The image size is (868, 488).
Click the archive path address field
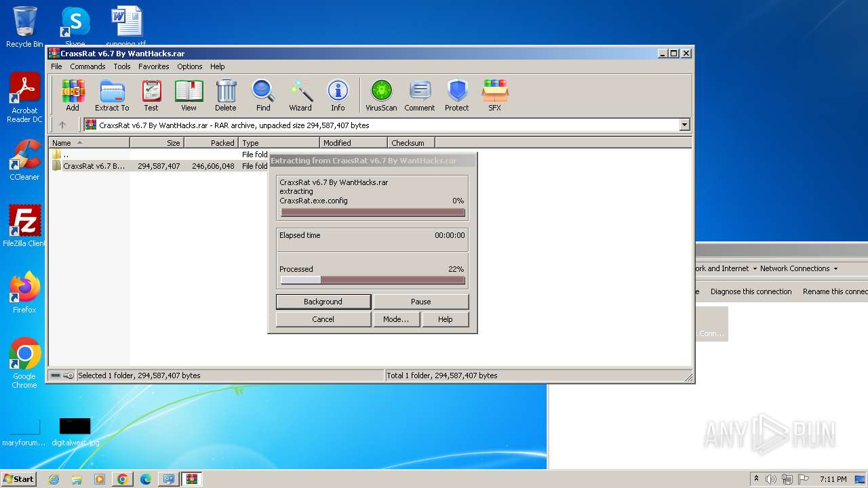pos(381,125)
